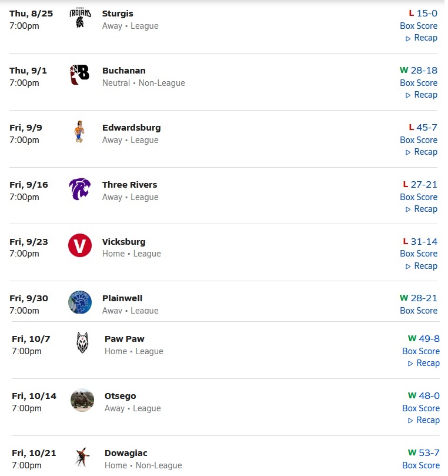448x476 pixels.
Task: Click the Sturgis Trojans team logo
Action: pos(80,18)
